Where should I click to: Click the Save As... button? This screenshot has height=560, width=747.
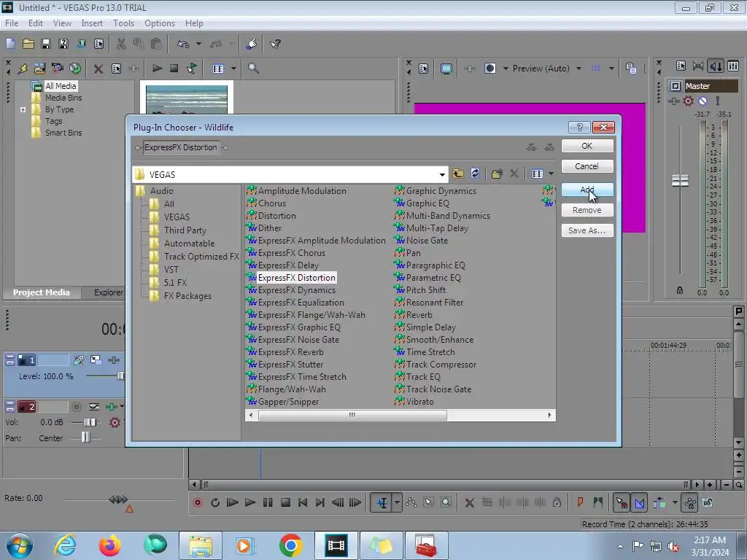click(587, 230)
